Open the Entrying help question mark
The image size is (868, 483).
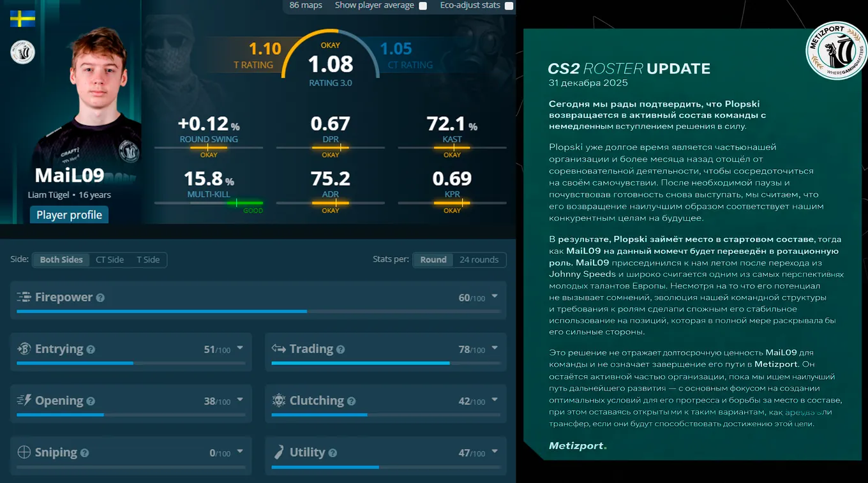coord(91,350)
